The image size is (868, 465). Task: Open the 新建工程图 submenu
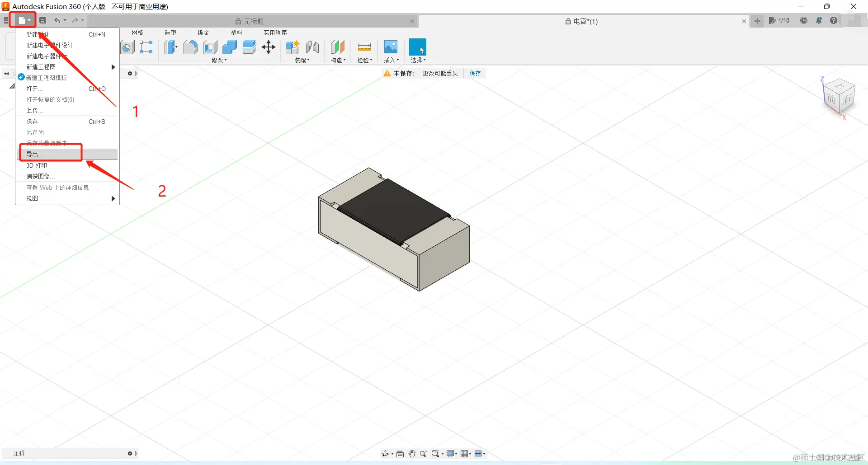coord(67,67)
